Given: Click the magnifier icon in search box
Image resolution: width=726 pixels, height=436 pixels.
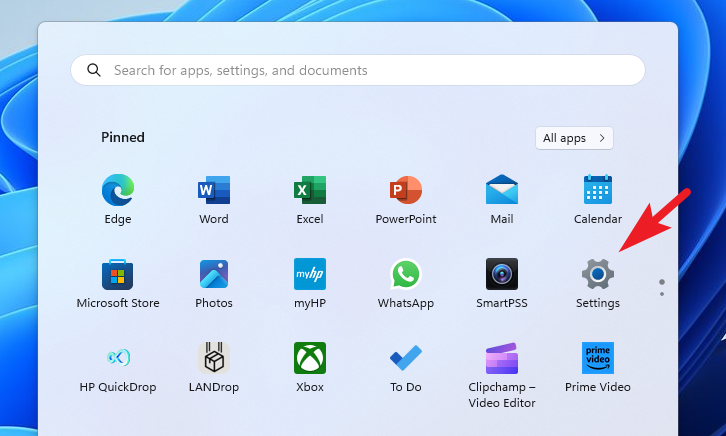Looking at the screenshot, I should point(94,70).
